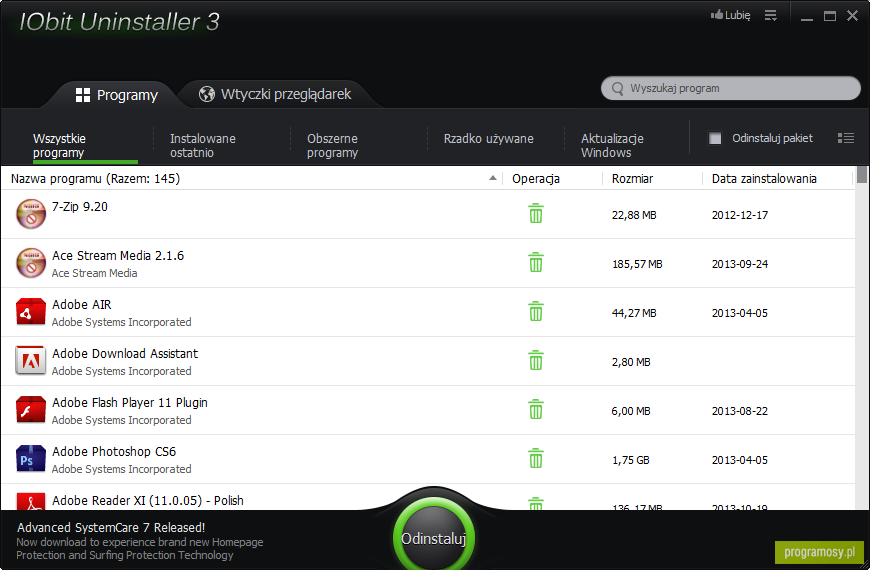Image resolution: width=870 pixels, height=570 pixels.
Task: Click trash icon for Adobe Flash Player 11 Plugin
Action: coord(535,410)
